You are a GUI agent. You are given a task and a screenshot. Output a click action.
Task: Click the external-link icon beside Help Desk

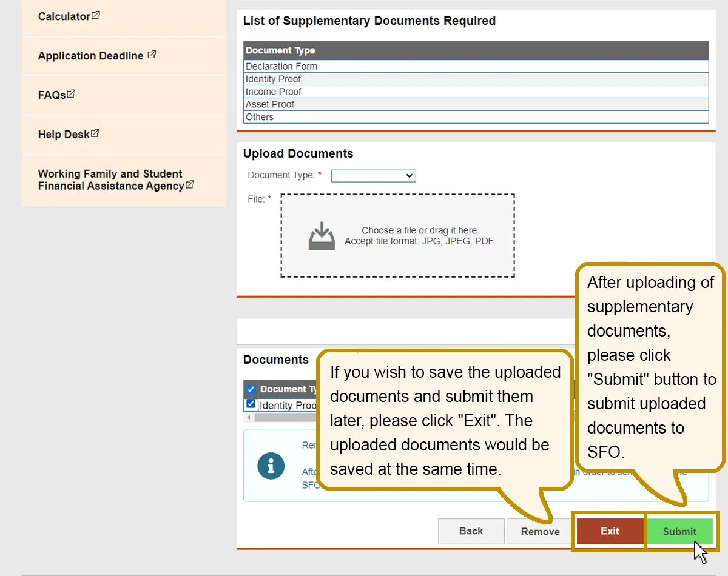(x=95, y=133)
